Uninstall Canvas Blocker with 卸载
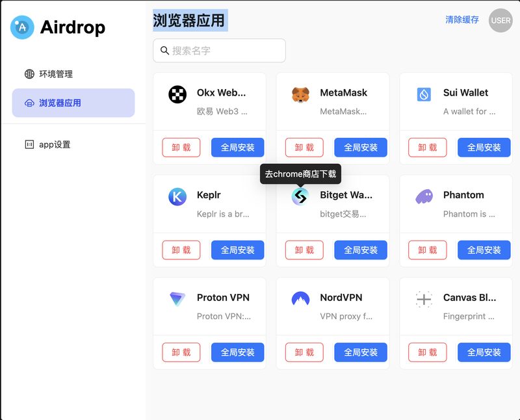This screenshot has height=420, width=520. point(428,352)
